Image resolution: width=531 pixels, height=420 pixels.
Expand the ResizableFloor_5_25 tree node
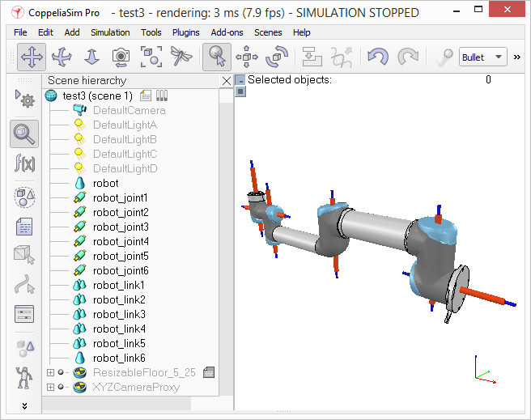click(50, 372)
